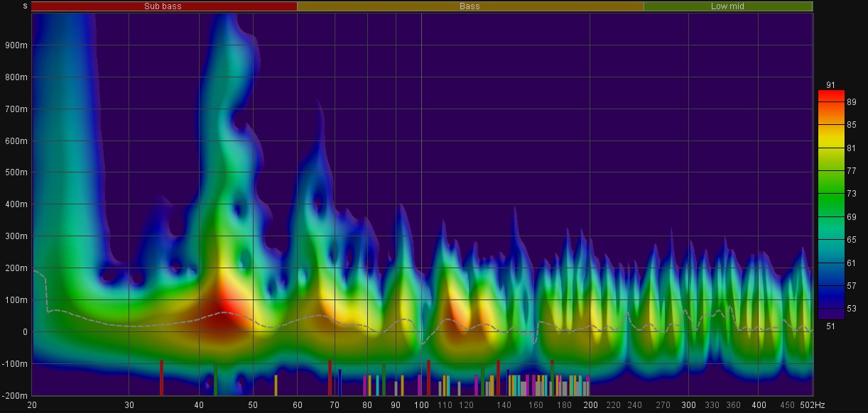Click the Sub bass band label
Screen dimensions: 868x413
(164, 6)
